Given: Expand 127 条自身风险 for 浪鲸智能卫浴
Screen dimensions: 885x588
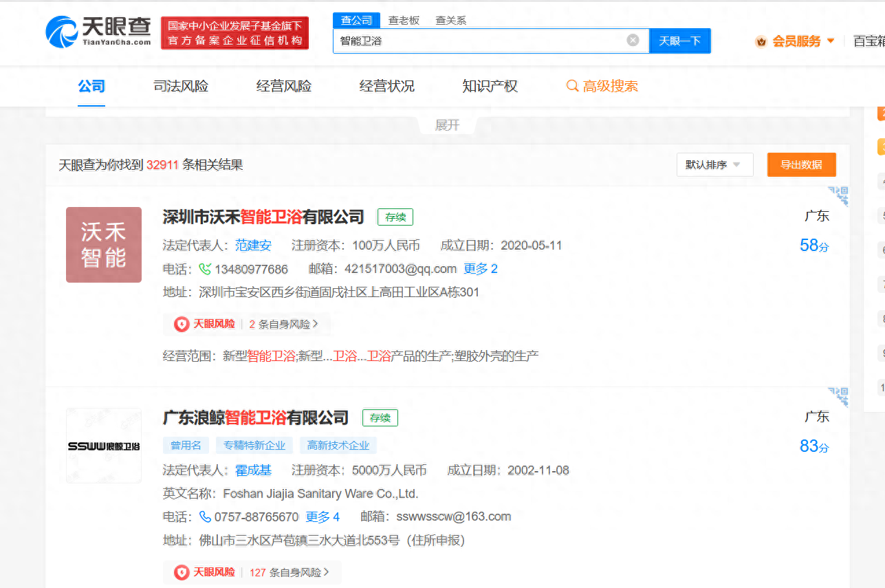Looking at the screenshot, I should [x=289, y=572].
